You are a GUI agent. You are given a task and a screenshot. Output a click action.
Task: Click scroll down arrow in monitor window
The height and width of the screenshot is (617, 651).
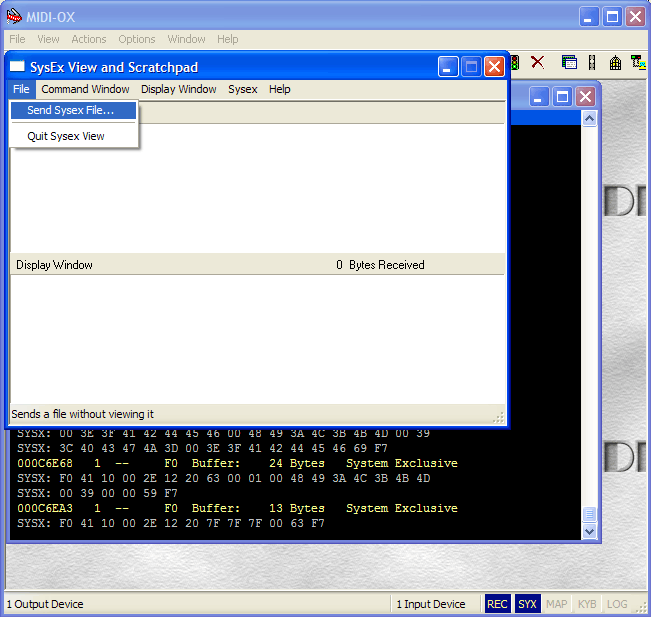589,531
